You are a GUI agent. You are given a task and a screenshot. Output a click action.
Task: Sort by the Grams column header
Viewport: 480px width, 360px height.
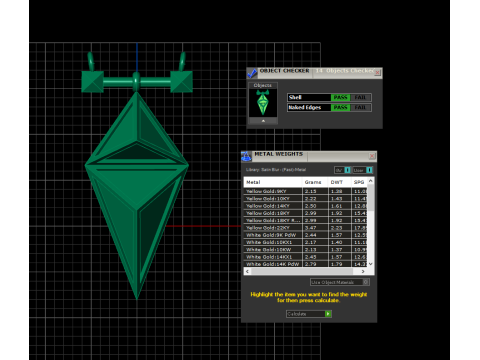[x=315, y=182]
